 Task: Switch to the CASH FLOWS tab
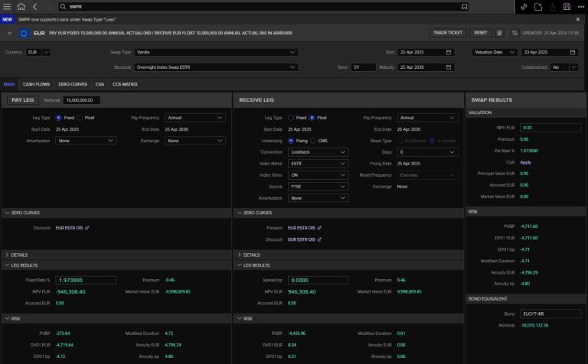[37, 84]
